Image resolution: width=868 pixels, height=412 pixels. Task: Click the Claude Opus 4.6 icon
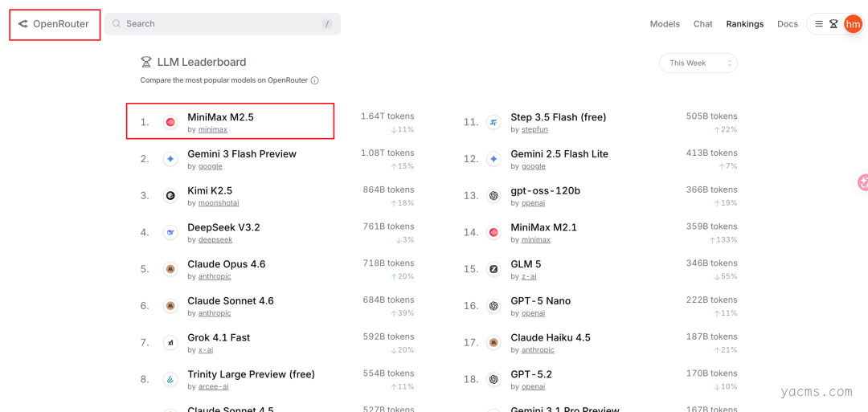point(170,269)
